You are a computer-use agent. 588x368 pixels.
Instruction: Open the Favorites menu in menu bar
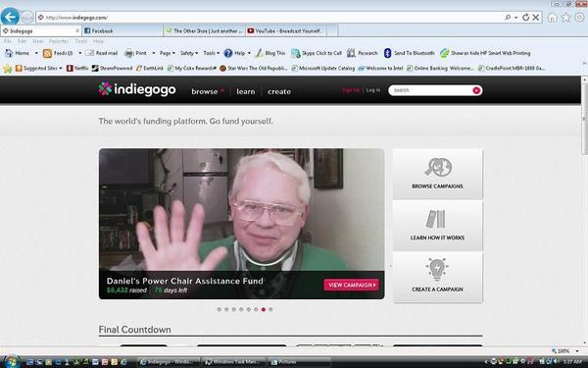point(59,41)
